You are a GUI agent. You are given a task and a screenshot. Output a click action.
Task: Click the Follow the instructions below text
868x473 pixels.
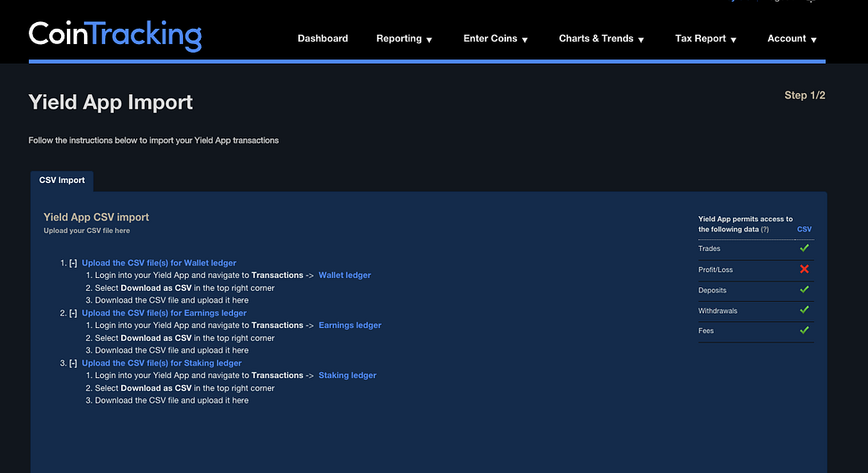[x=153, y=141]
